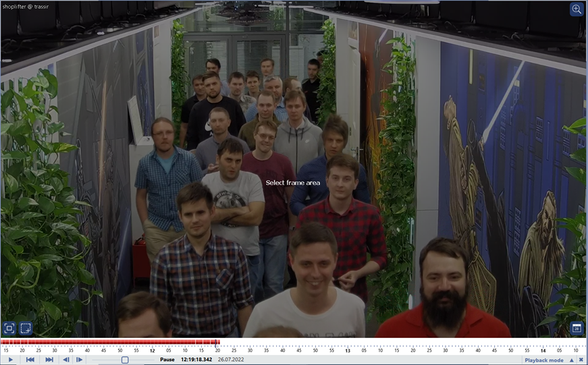
Task: Click the 26.07.2022 date label
Action: (x=230, y=360)
